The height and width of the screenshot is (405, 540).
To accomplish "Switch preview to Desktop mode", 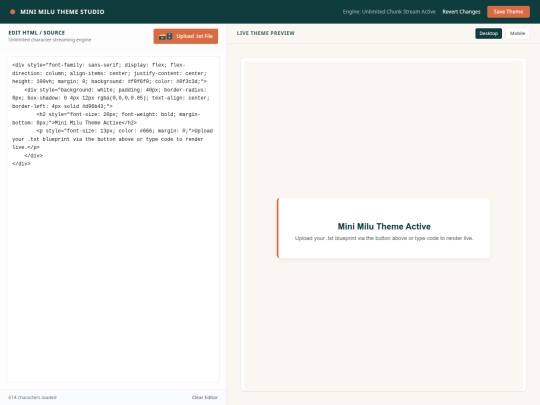I will point(488,33).
